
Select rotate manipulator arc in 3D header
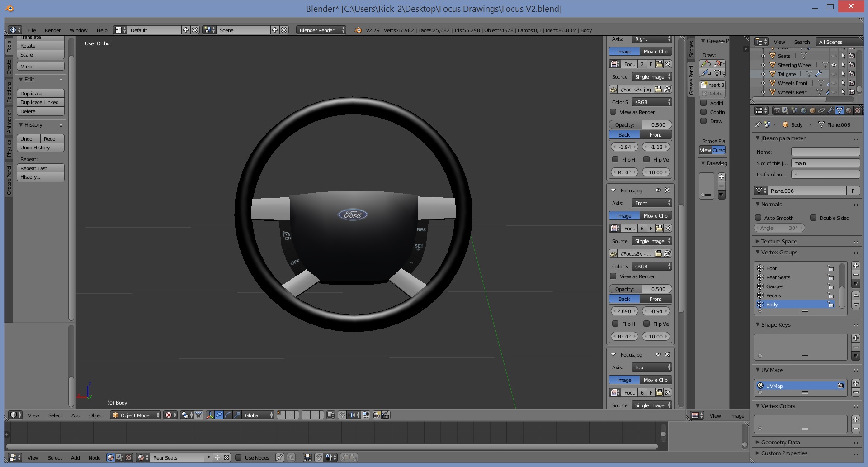228,415
